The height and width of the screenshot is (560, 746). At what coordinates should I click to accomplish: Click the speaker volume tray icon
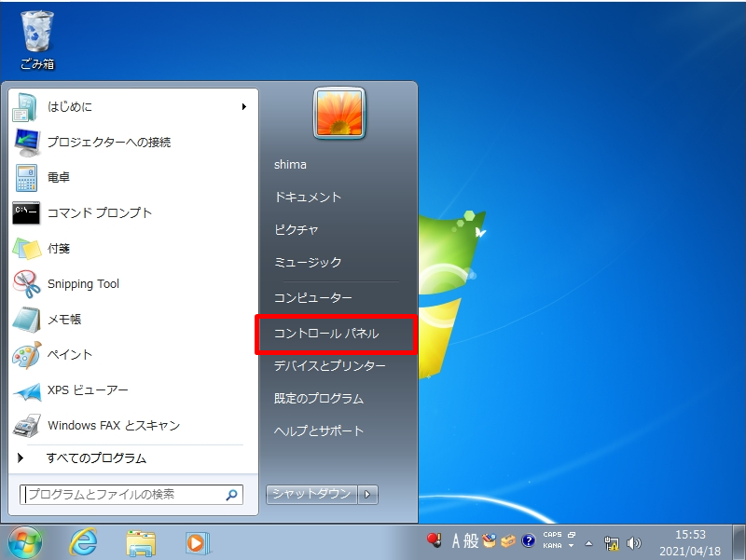click(x=634, y=543)
